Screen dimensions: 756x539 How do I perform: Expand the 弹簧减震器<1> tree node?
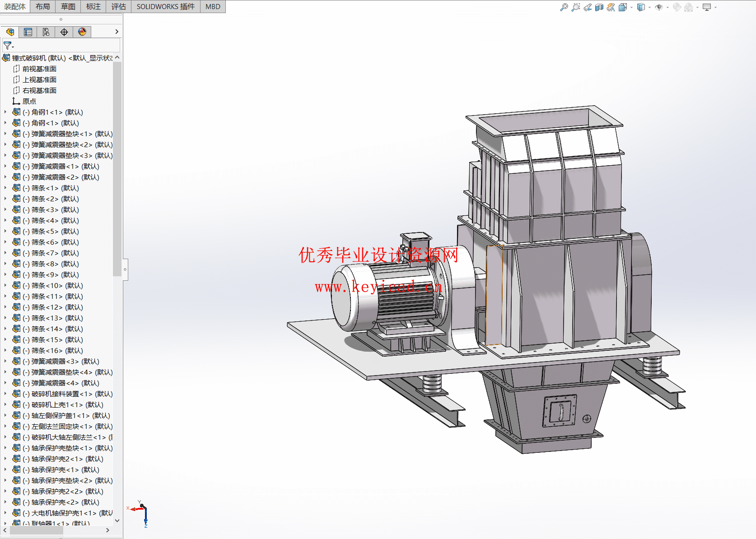[x=5, y=166]
